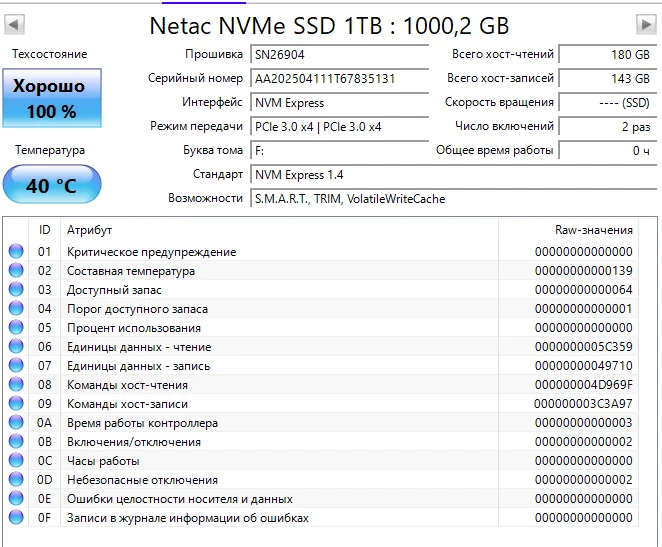The height and width of the screenshot is (547, 662).
Task: Click the blue orb beside Команды хост-чтения
Action: pos(16,385)
